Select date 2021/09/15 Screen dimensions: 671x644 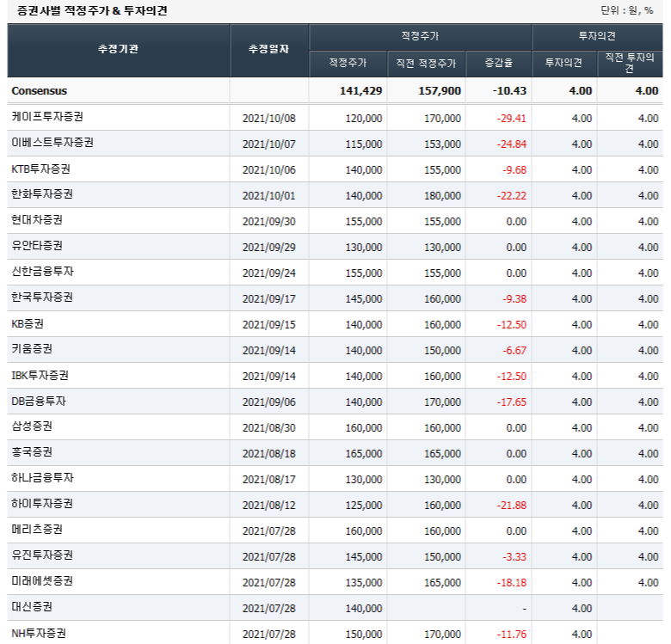coord(268,324)
